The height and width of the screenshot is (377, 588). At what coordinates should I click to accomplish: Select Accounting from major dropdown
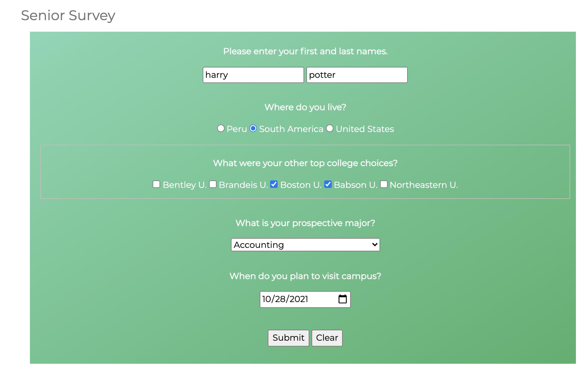pos(305,244)
